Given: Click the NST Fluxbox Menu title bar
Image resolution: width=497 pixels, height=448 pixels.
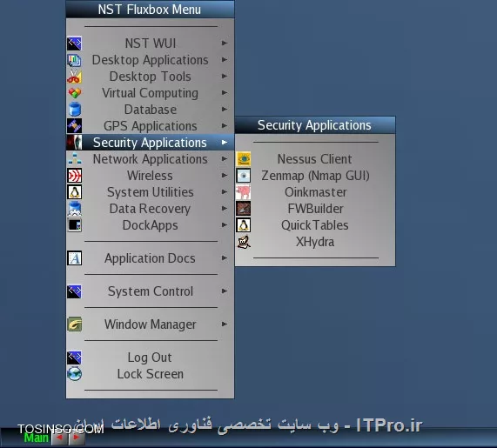Looking at the screenshot, I should 151,10.
